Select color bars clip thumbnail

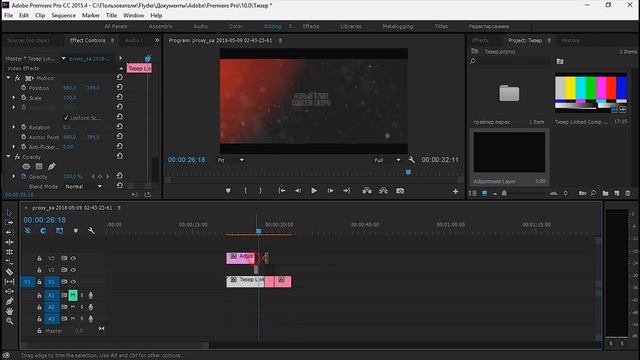[x=591, y=93]
